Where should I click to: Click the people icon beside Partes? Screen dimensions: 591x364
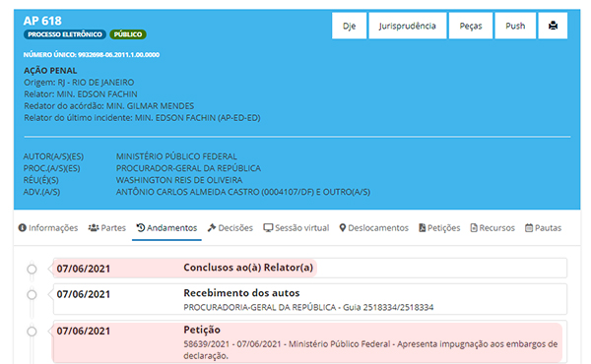pos(94,227)
